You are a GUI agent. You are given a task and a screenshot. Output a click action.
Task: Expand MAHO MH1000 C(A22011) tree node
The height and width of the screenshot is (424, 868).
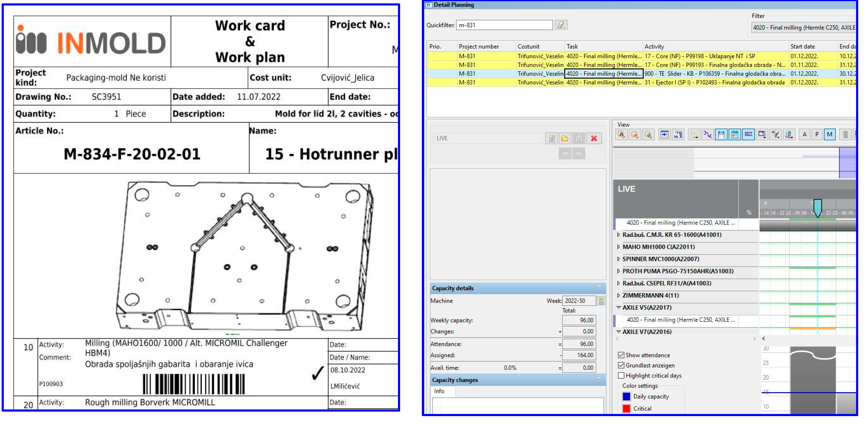(619, 247)
